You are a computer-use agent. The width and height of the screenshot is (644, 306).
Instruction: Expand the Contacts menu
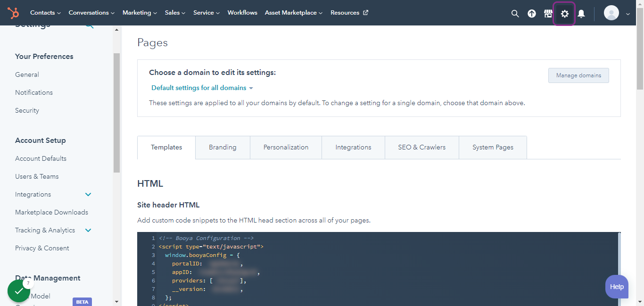point(46,13)
